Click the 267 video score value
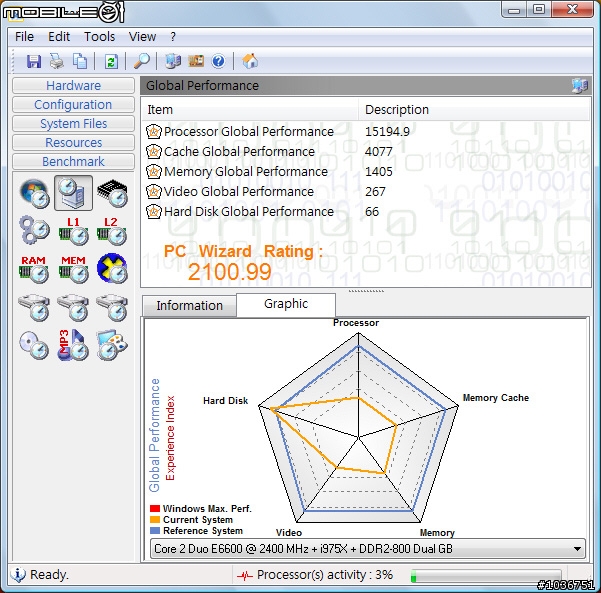This screenshot has height=593, width=601. coord(375,191)
